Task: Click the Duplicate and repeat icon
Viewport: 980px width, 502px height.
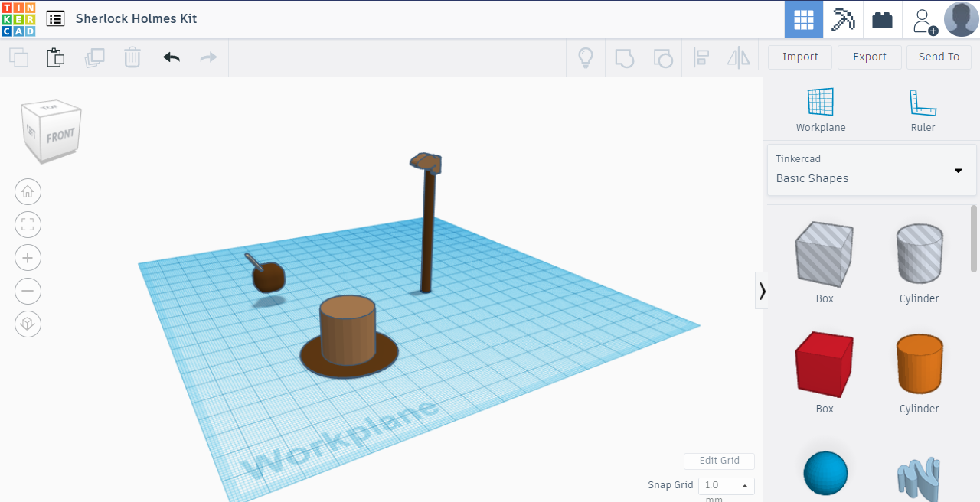Action: (94, 57)
